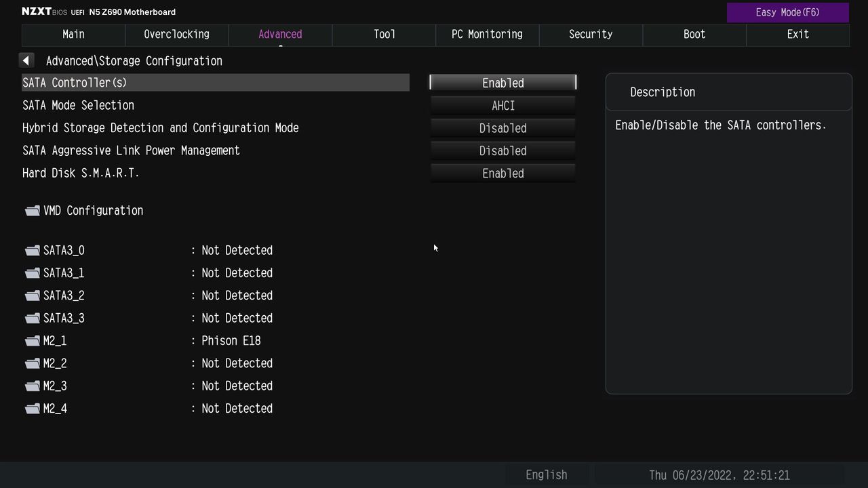Select the Advanced tab
868x488 pixels.
(280, 35)
